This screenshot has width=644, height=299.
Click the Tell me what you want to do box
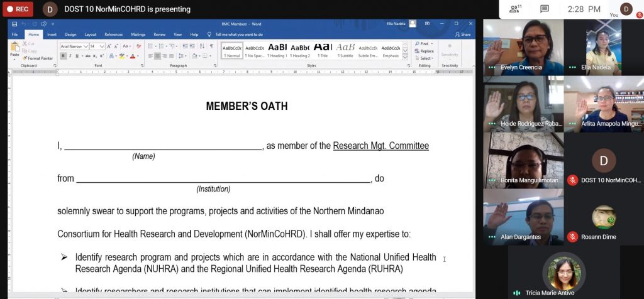[x=238, y=35]
